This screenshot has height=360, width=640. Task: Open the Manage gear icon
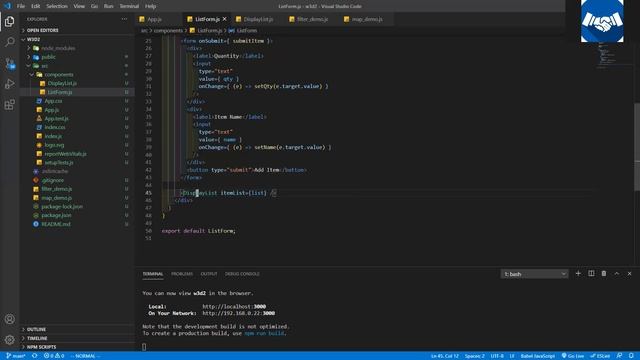pos(9,340)
